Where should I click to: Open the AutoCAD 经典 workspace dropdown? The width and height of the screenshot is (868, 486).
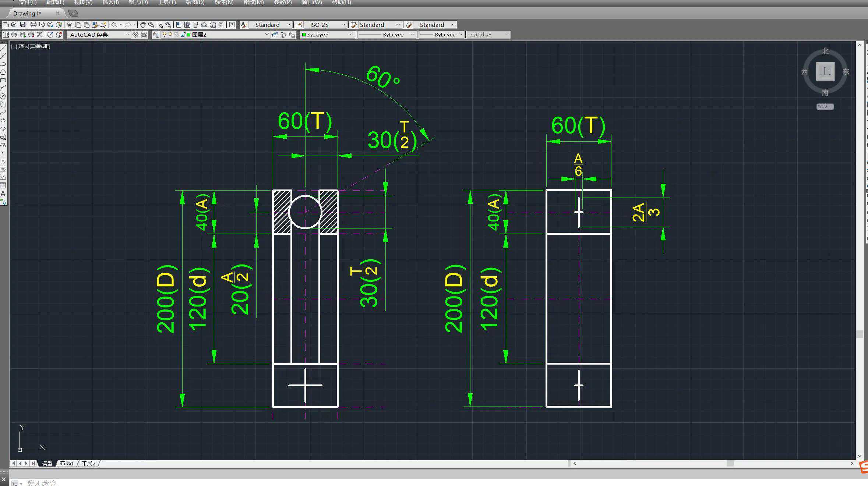[x=127, y=35]
